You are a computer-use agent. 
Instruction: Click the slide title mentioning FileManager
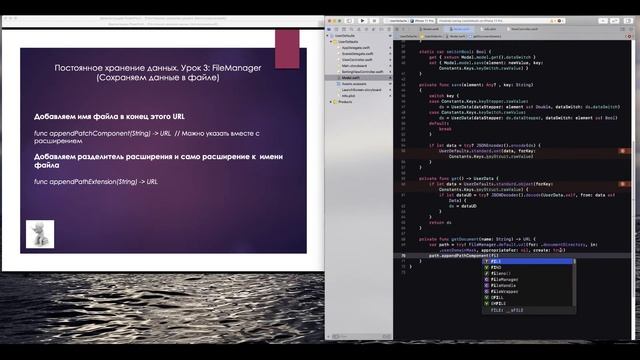click(158, 72)
